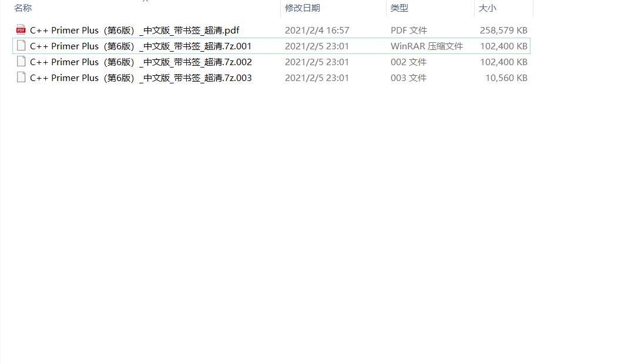Select the file name ending in 7z.003
The height and width of the screenshot is (364, 618).
(141, 77)
